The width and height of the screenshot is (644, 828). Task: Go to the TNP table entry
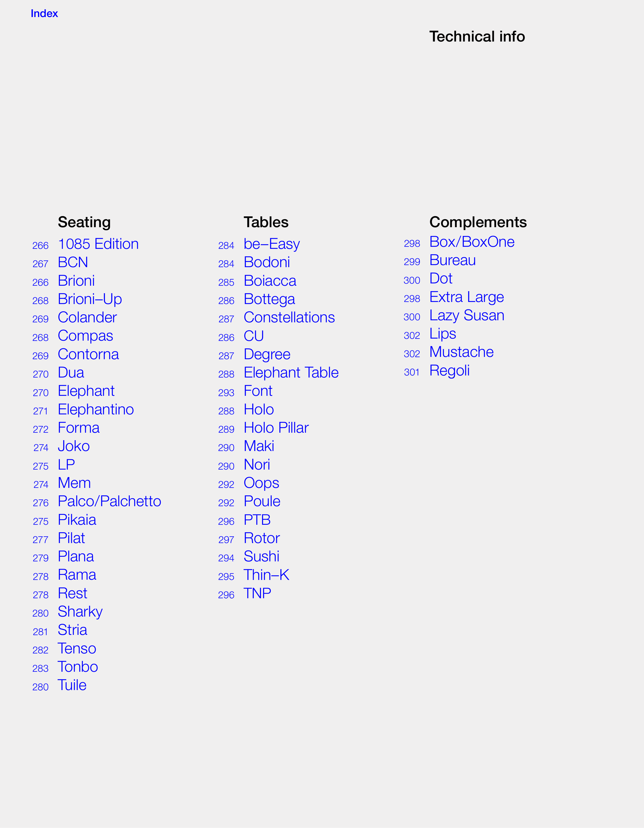pyautogui.click(x=257, y=593)
